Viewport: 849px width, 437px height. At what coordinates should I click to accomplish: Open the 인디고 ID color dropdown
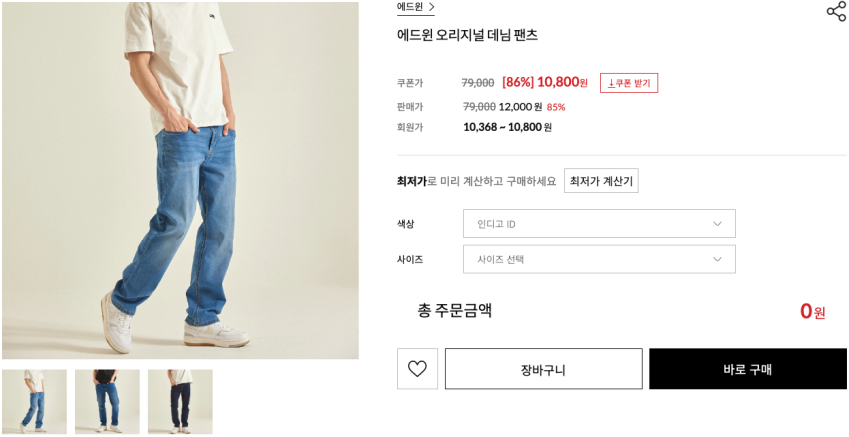pyautogui.click(x=598, y=224)
